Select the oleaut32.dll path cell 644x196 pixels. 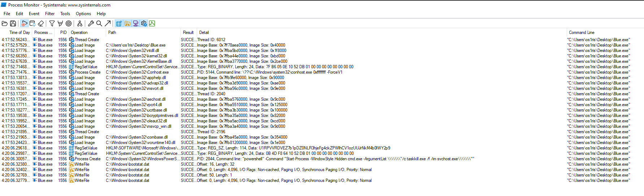136,121
